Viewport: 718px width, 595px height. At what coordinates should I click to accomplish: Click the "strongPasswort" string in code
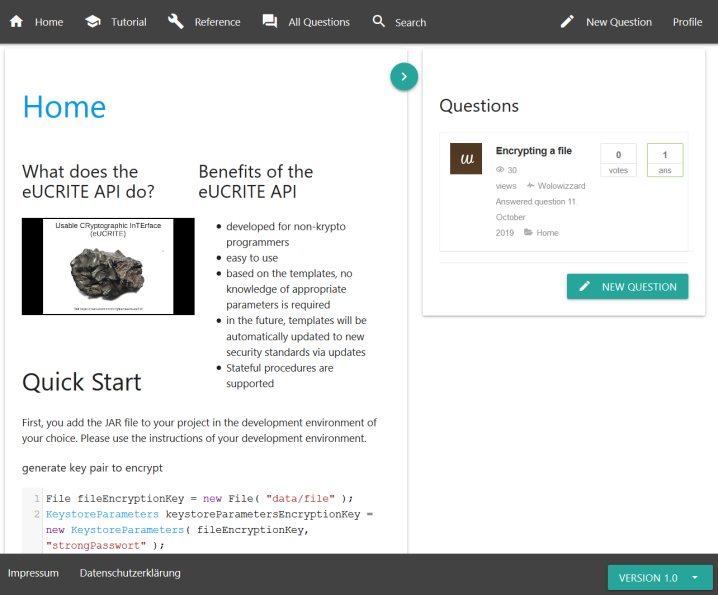tap(96, 546)
